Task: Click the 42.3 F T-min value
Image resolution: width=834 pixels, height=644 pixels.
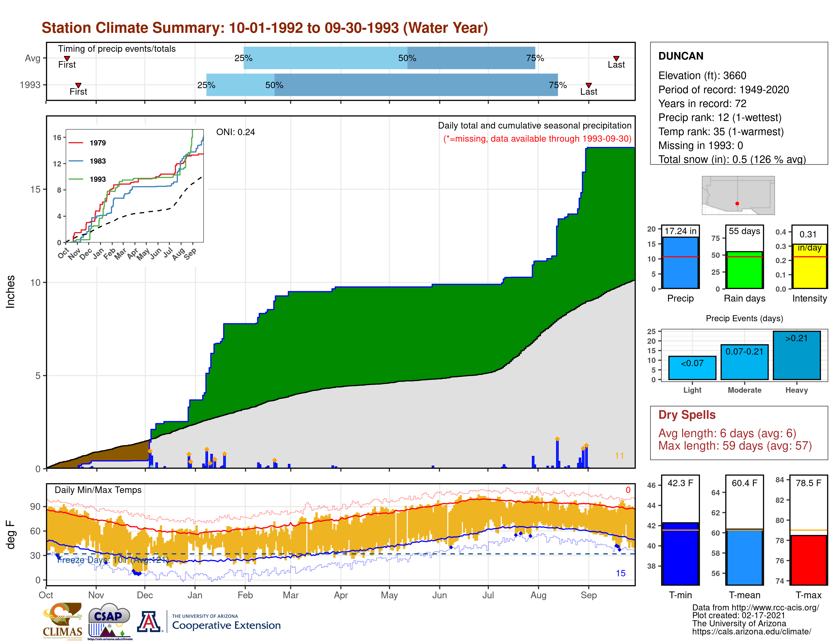Action: click(680, 483)
